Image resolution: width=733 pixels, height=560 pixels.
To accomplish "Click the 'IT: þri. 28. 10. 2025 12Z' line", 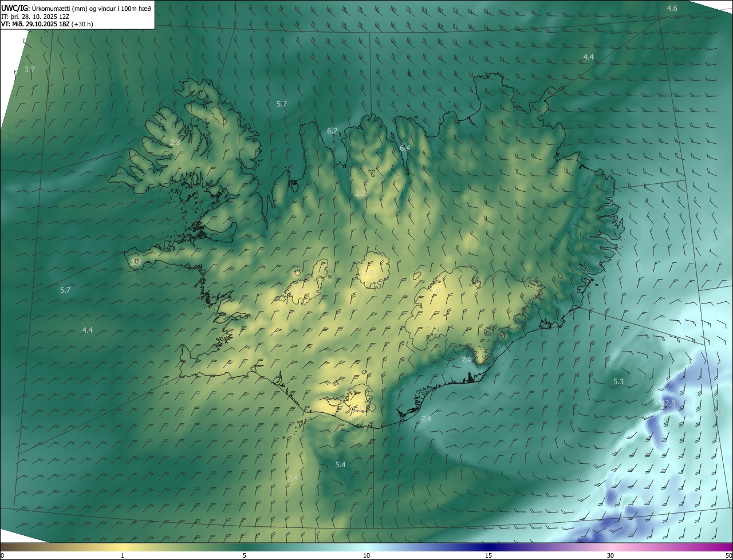I will (x=36, y=16).
